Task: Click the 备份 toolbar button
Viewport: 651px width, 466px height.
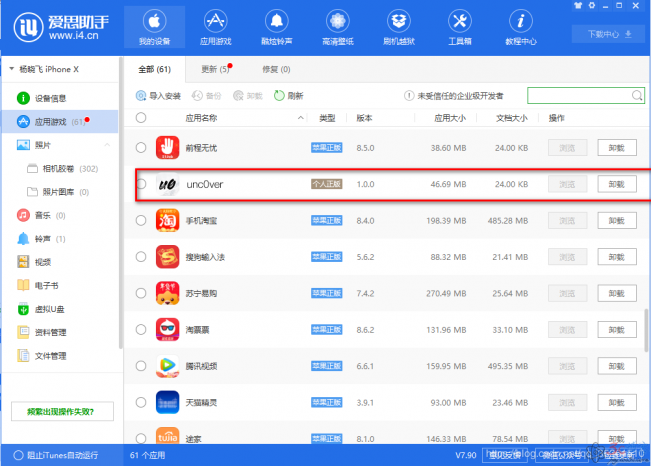Action: point(206,96)
